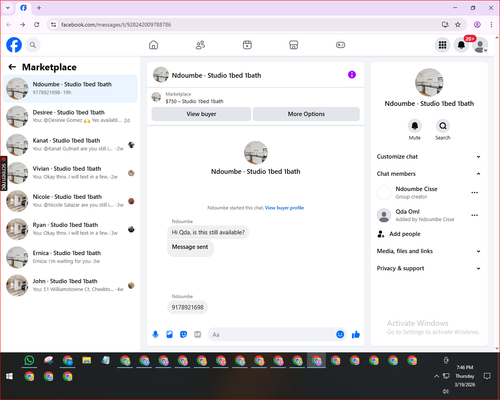Open the Ndoumbe - Studio 1bed 1bath conversation

pos(70,89)
